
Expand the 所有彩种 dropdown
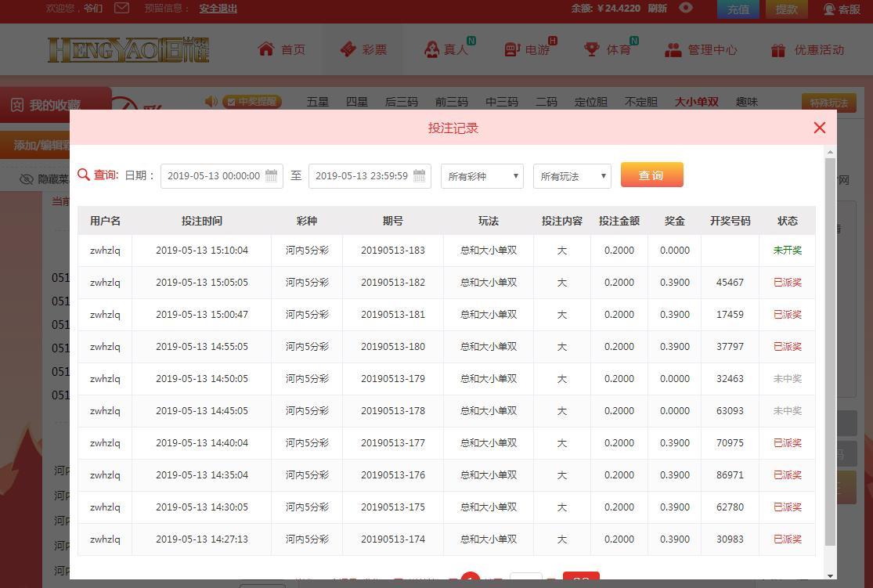[482, 176]
